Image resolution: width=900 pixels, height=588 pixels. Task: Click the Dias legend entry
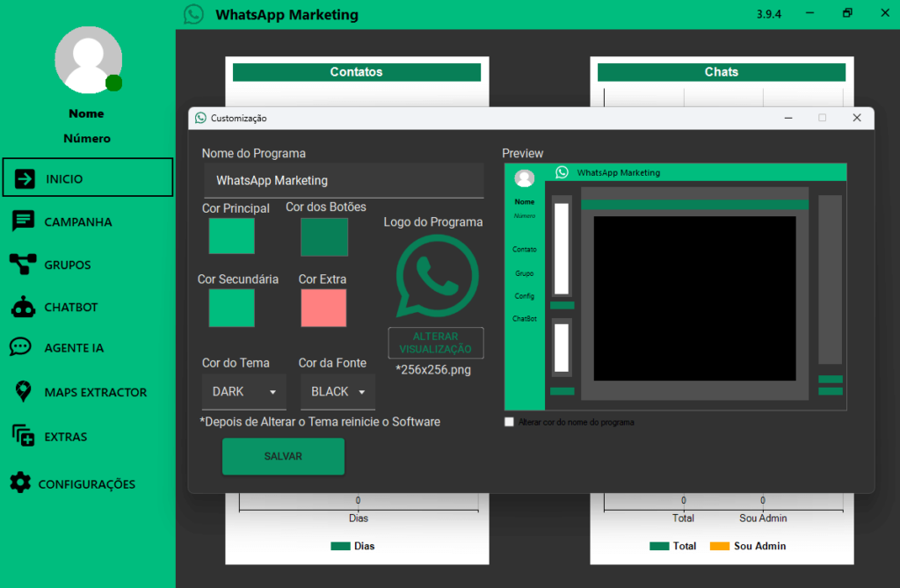pos(353,546)
